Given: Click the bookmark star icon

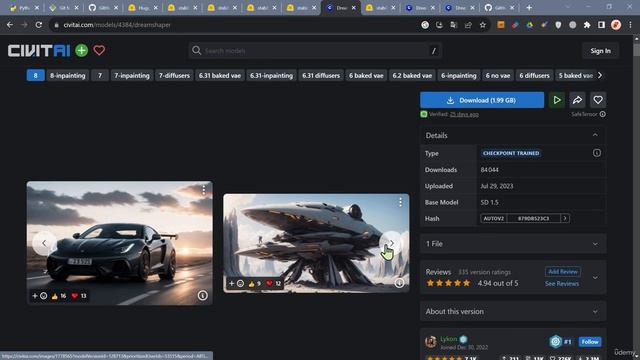Looking at the screenshot, I should coord(482,25).
